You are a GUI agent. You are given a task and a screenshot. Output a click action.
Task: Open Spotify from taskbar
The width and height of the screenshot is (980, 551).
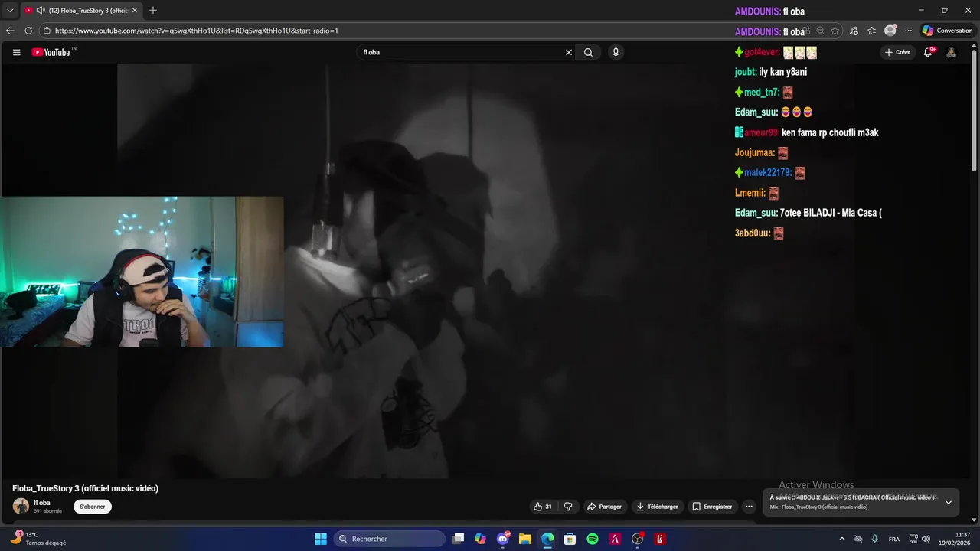point(593,539)
